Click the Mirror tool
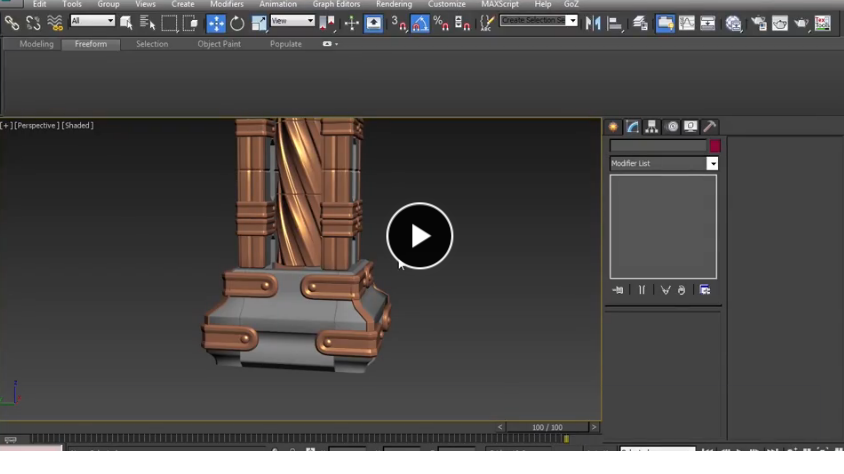Image resolution: width=844 pixels, height=474 pixels. (593, 23)
